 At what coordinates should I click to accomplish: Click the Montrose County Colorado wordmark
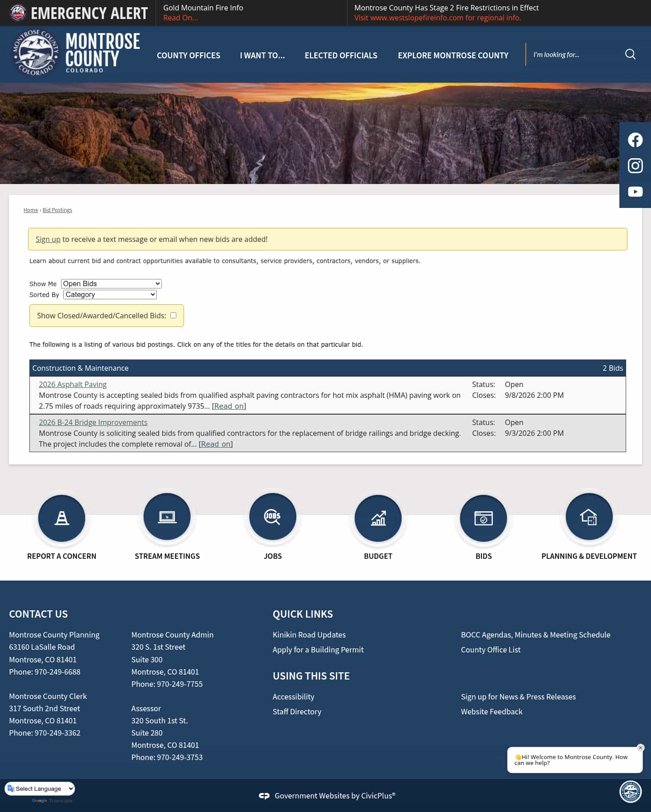(103, 52)
